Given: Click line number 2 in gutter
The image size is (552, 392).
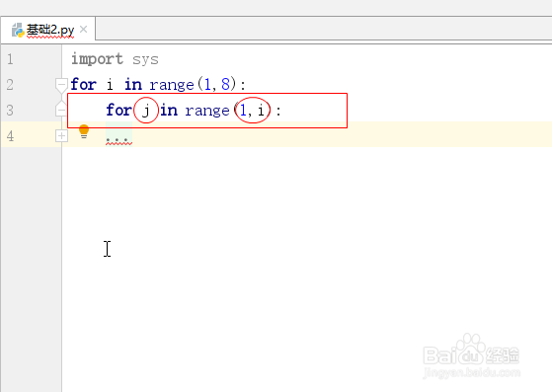Looking at the screenshot, I should pyautogui.click(x=10, y=85).
